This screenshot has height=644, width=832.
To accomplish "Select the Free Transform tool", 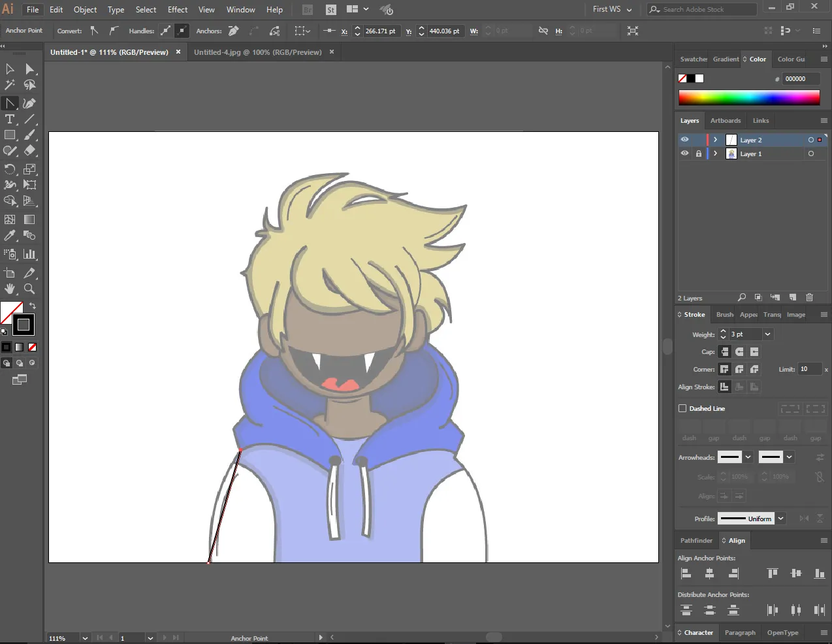I will tap(29, 185).
